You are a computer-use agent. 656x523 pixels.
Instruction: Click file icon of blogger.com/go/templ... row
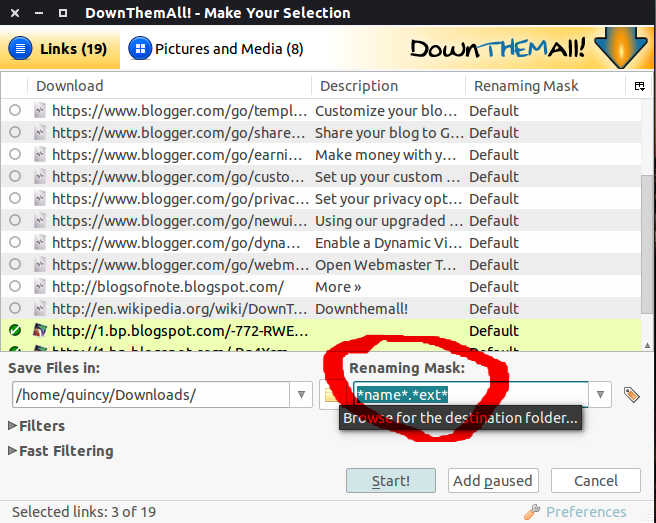40,110
